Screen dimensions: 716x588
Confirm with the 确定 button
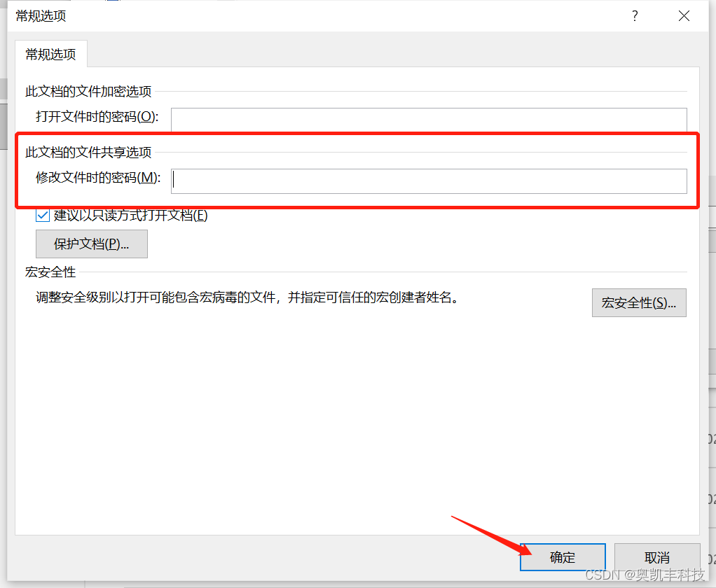(x=563, y=557)
